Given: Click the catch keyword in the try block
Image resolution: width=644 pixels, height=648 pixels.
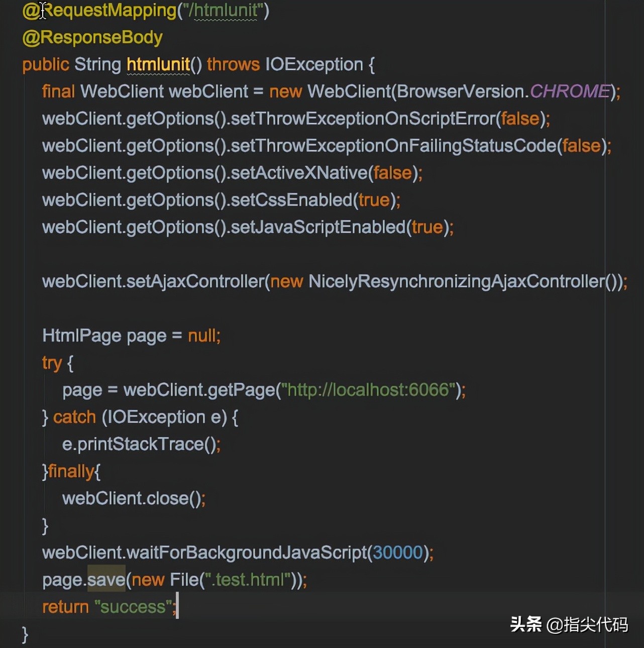Looking at the screenshot, I should tap(74, 417).
